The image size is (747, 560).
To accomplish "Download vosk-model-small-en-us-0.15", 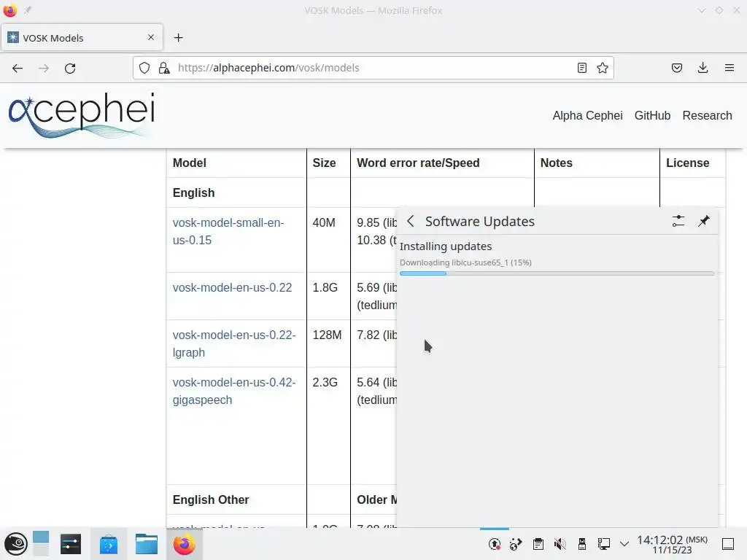I will pyautogui.click(x=228, y=231).
